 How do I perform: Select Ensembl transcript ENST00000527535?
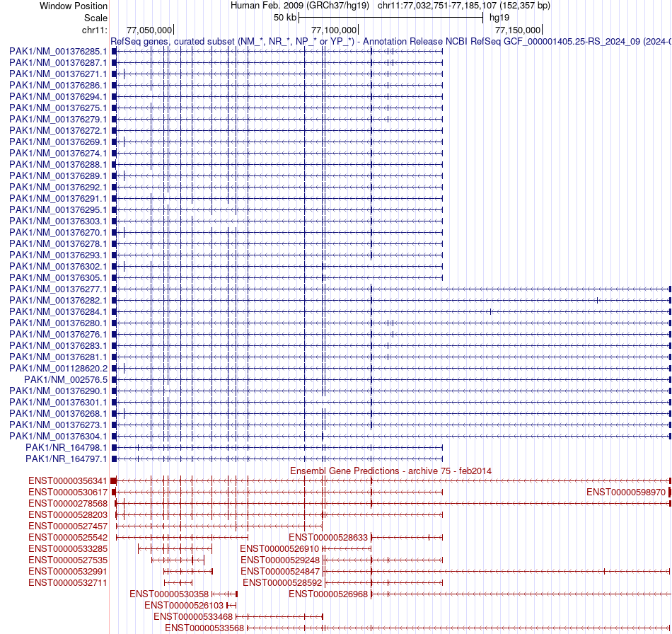[x=68, y=560]
